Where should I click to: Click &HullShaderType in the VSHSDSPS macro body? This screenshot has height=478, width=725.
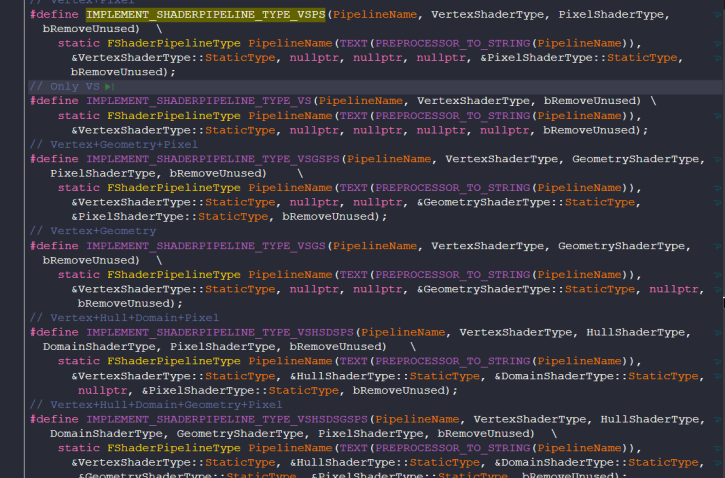click(x=343, y=376)
